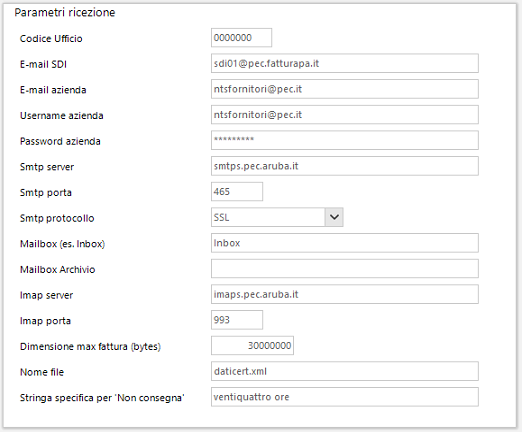Screen dimensions: 522x432
Task: Select the SSL protocol combo box
Action: click(277, 217)
